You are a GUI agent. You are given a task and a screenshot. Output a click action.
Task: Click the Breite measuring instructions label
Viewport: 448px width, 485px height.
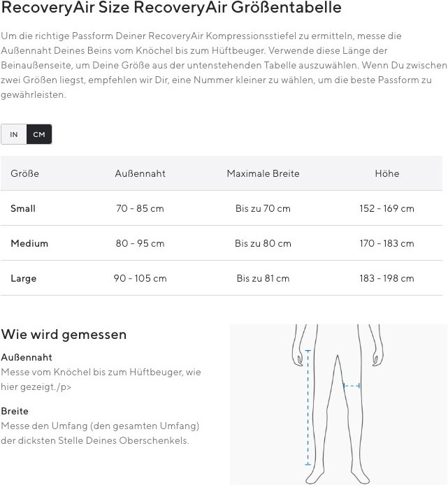tap(15, 411)
